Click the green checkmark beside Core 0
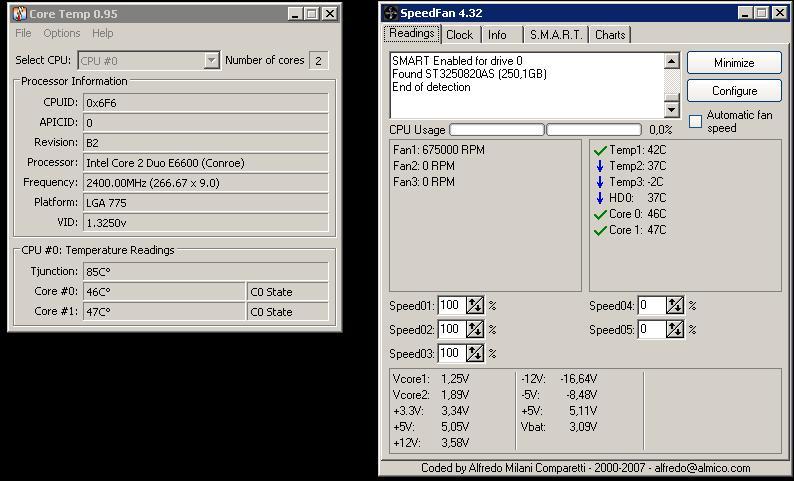Screen dimensions: 794x481 pos(600,214)
